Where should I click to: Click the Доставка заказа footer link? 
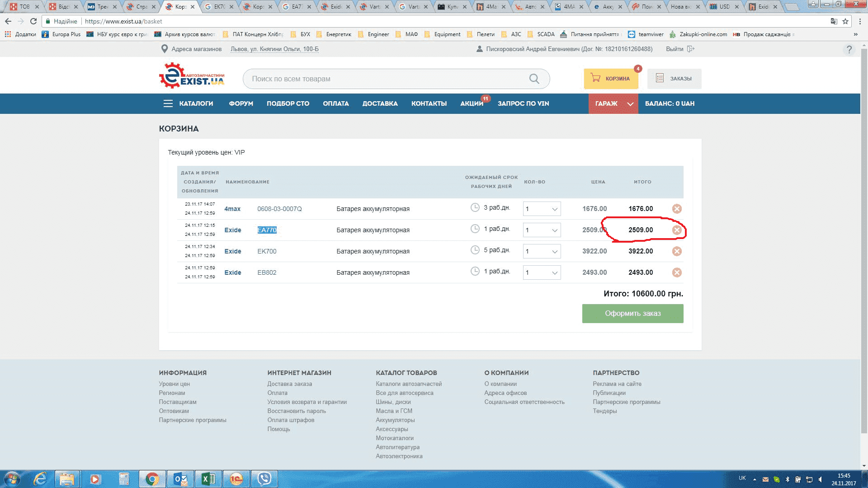point(289,384)
